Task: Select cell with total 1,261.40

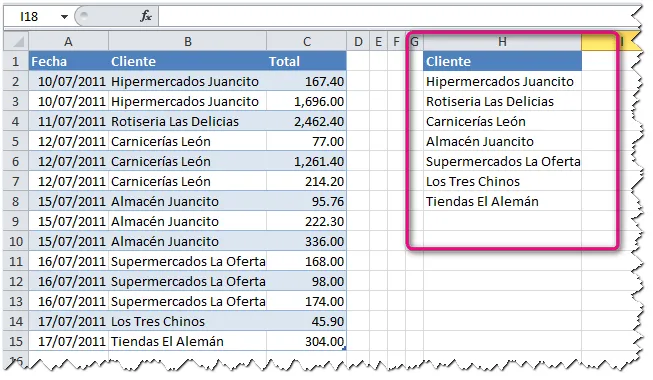Action: 307,161
